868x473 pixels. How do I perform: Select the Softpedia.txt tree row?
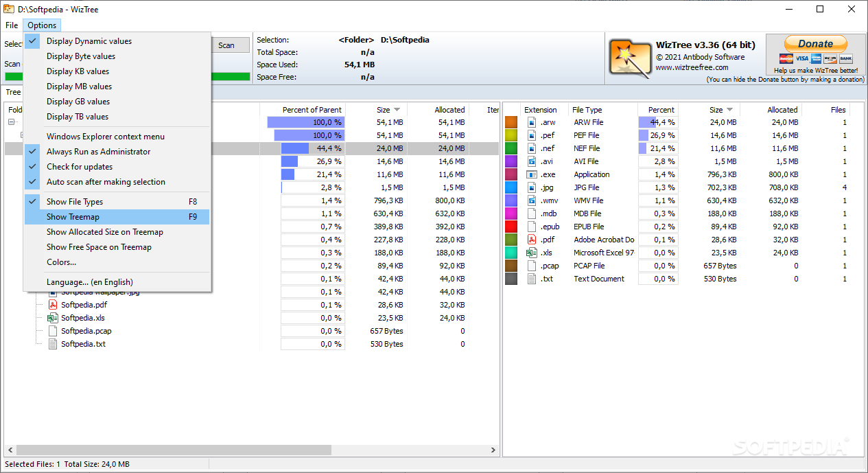click(252, 344)
